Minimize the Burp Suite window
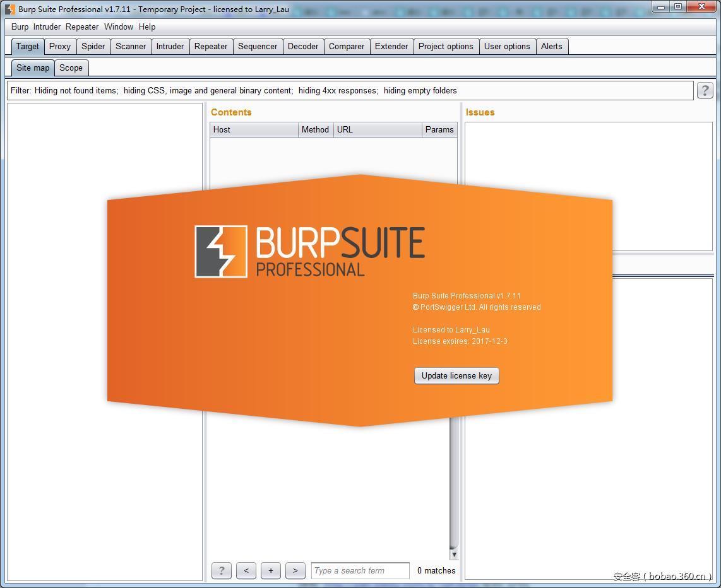 [661, 7]
